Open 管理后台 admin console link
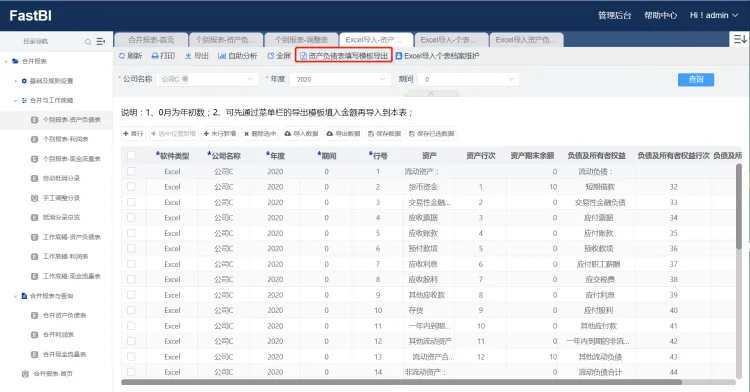Image resolution: width=750 pixels, height=392 pixels. (614, 15)
